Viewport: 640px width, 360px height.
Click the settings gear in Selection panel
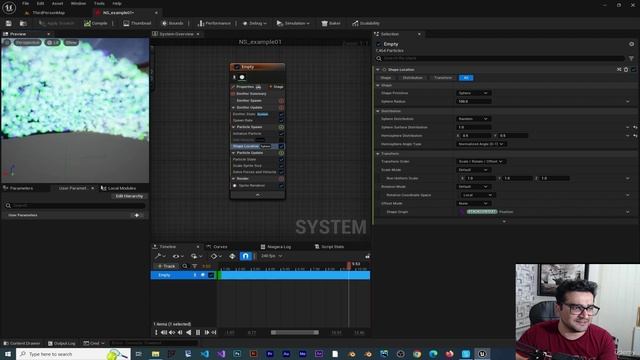[x=631, y=44]
